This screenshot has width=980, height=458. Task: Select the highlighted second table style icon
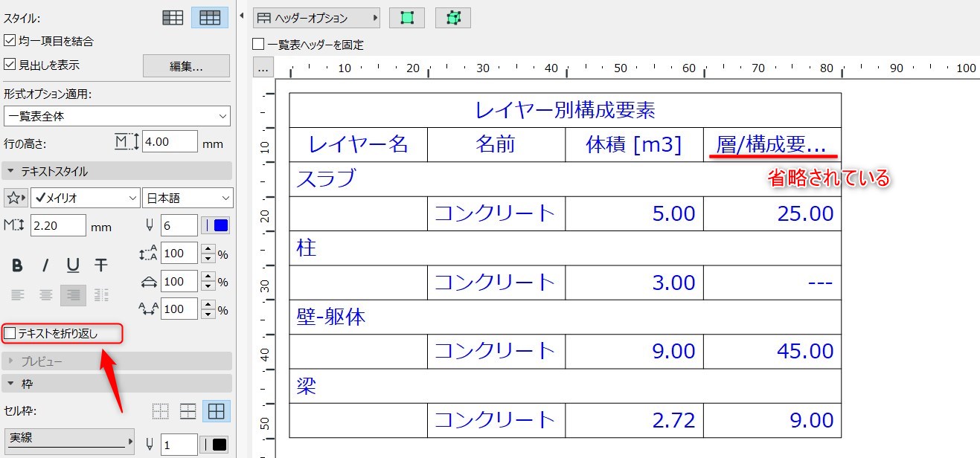pyautogui.click(x=210, y=17)
